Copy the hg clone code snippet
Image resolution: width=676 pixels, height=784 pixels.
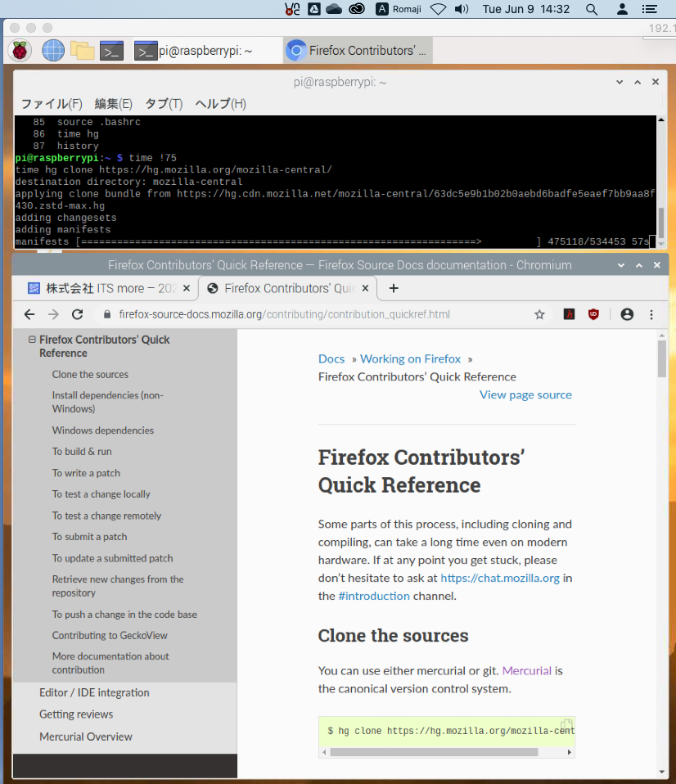566,725
